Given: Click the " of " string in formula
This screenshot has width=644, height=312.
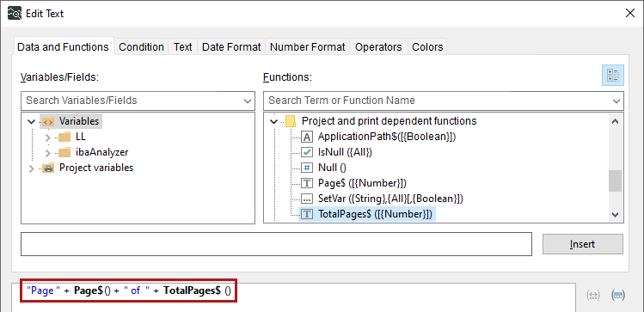Looking at the screenshot, I should pos(136,291).
